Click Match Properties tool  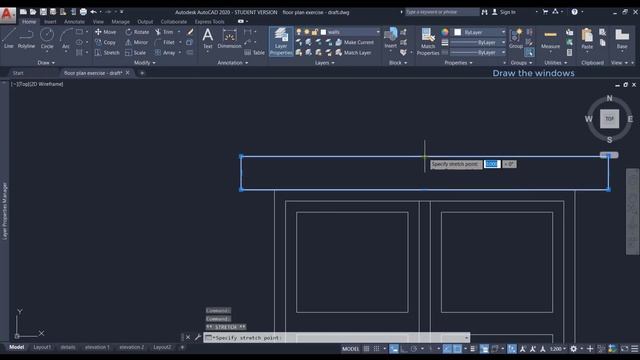(428, 41)
